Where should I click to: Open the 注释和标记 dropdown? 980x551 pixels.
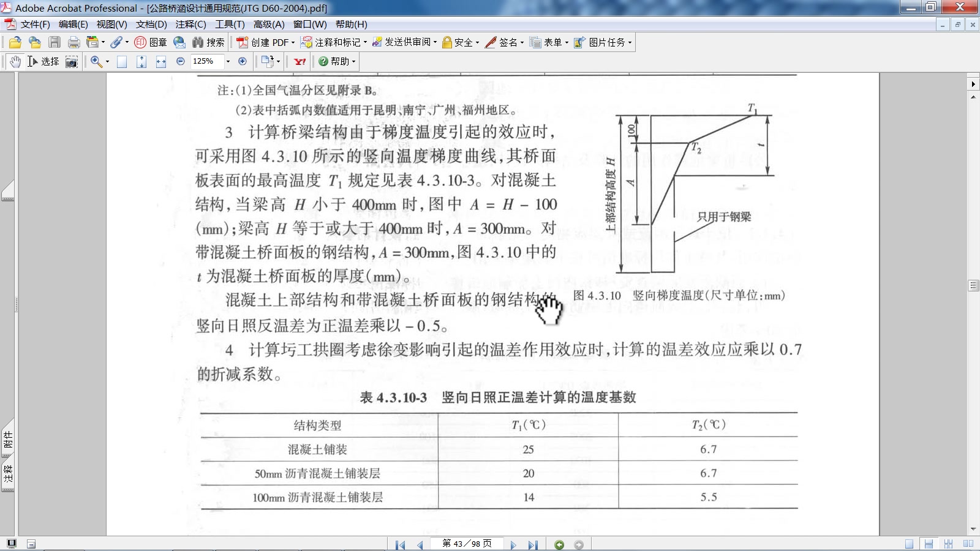coord(334,42)
